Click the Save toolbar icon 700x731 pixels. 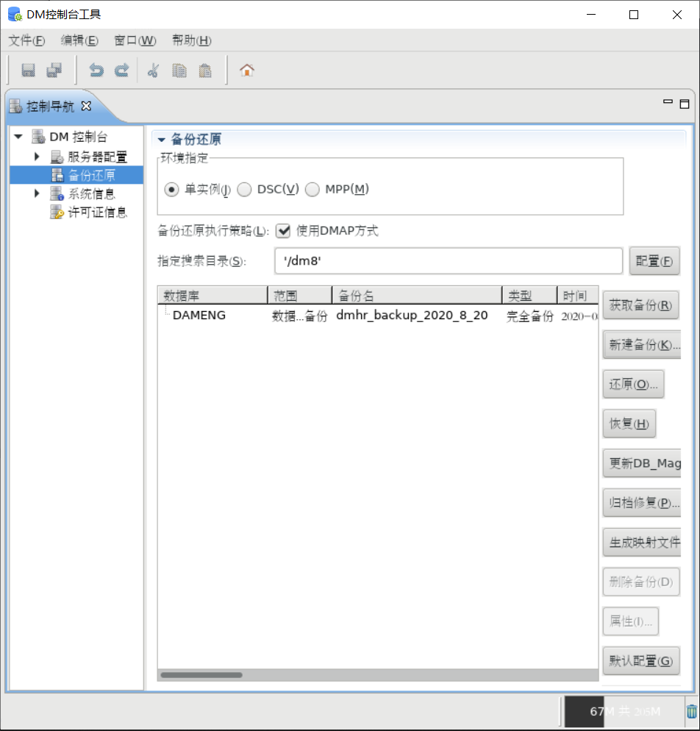[x=29, y=71]
